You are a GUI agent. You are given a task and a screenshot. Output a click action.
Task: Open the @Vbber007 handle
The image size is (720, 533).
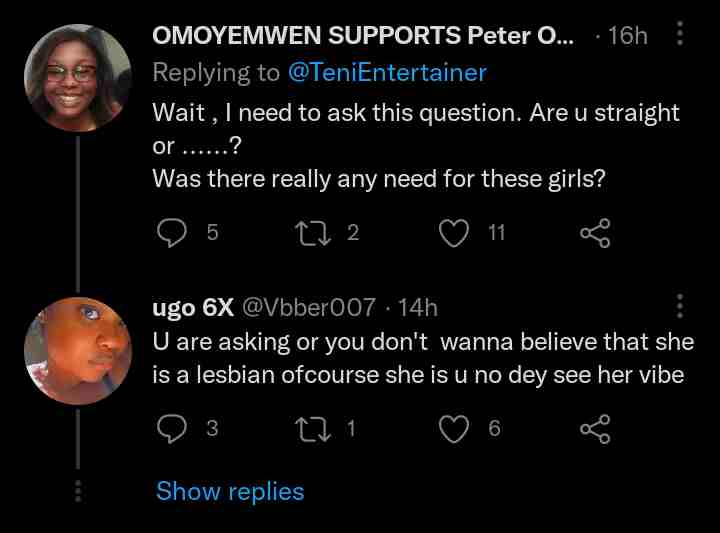(308, 307)
